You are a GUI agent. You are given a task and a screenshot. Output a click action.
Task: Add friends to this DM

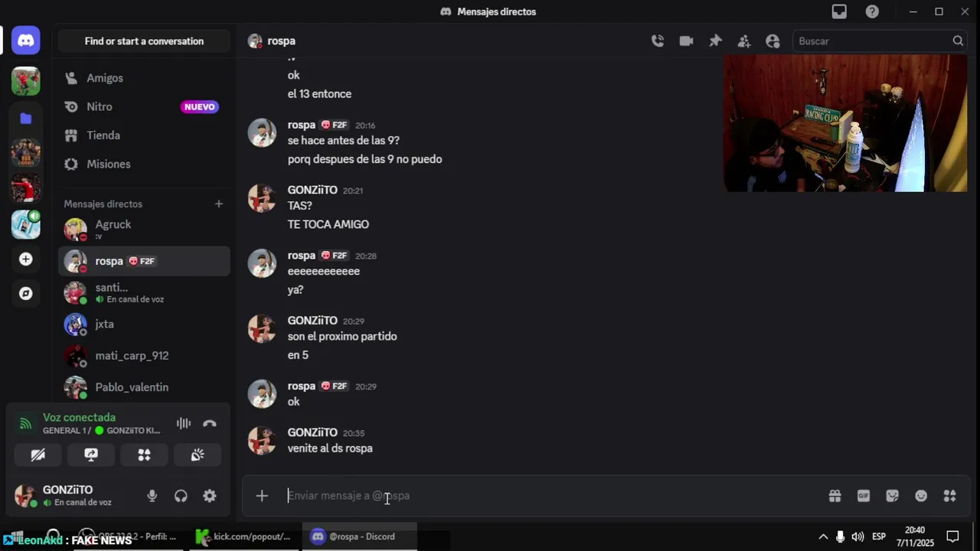(x=743, y=41)
